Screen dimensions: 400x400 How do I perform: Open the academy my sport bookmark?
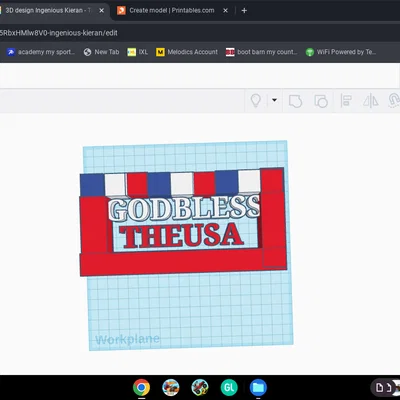(x=41, y=52)
